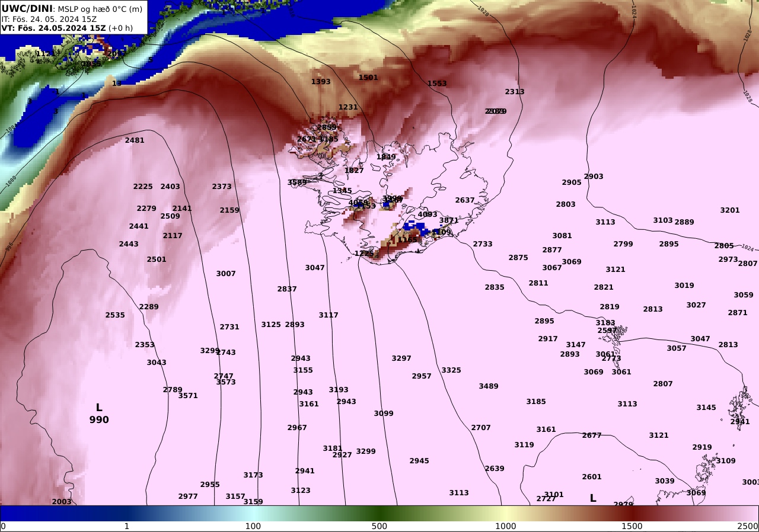
Task: Click the map value 3297
Action: (401, 358)
